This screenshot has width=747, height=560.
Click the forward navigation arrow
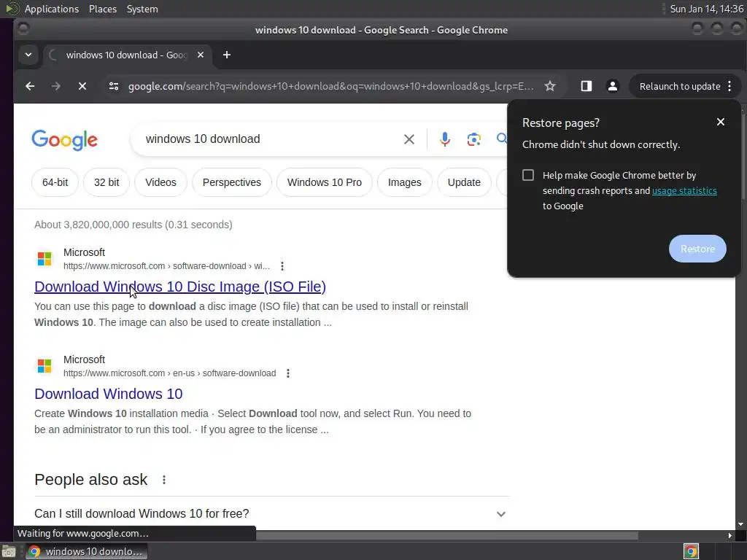(55, 86)
